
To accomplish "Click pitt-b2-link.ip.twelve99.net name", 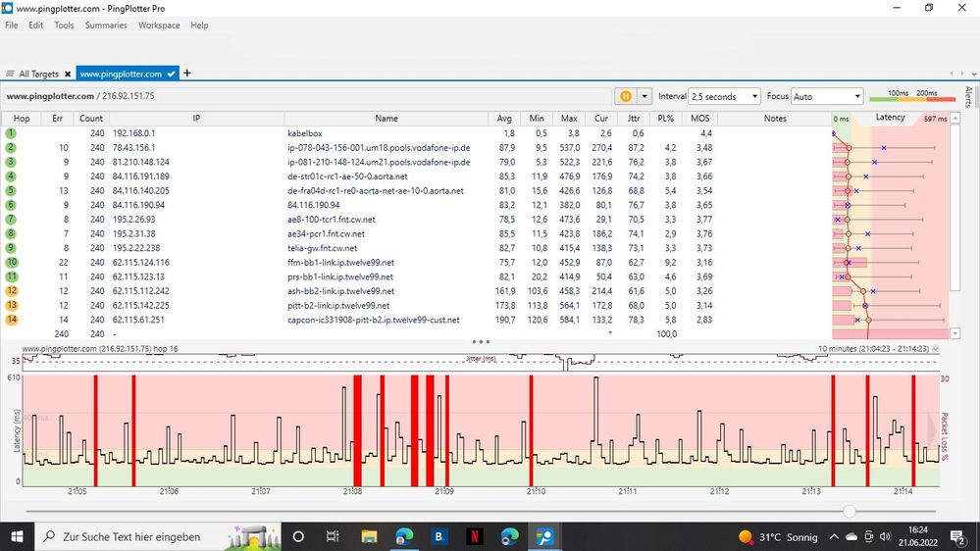I will pos(338,306).
